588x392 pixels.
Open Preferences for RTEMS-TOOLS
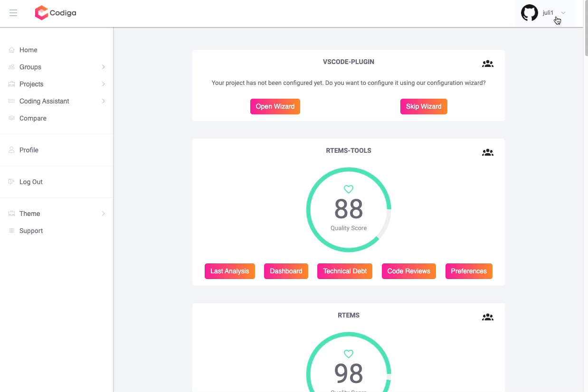469,271
